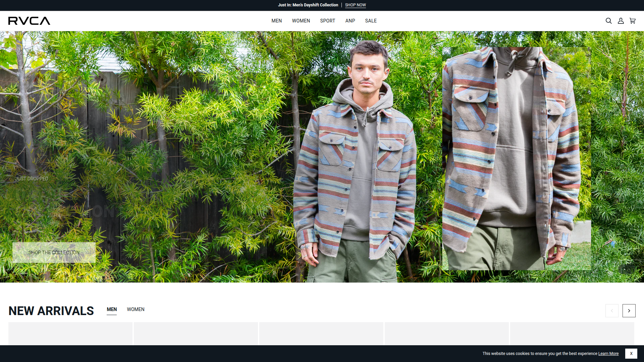
Task: Go to the SALE section
Action: (x=371, y=21)
